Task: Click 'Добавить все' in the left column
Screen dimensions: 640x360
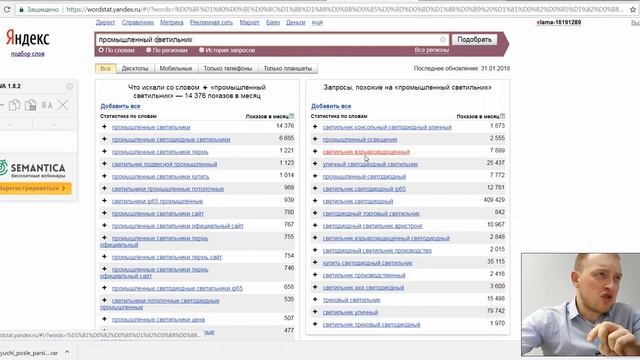Action: tap(120, 106)
